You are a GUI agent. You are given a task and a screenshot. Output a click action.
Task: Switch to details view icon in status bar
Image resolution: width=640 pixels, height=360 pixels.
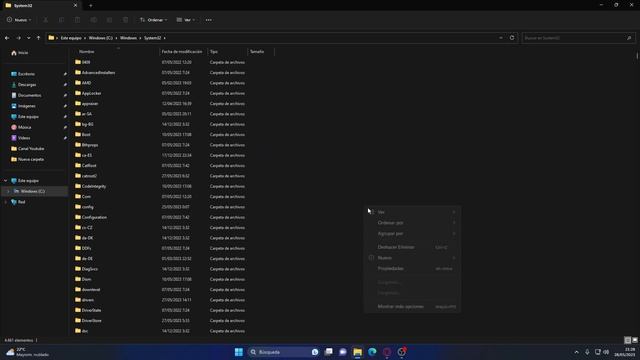point(627,340)
